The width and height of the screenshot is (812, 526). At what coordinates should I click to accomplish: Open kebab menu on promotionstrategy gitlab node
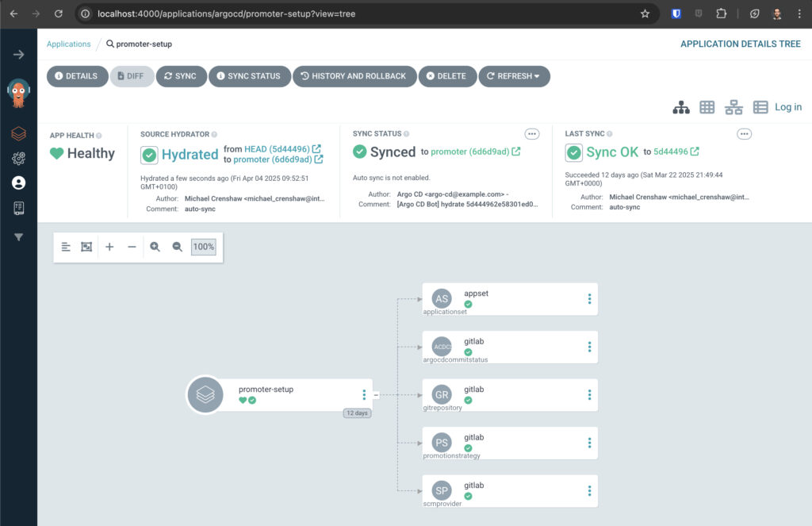tap(589, 443)
